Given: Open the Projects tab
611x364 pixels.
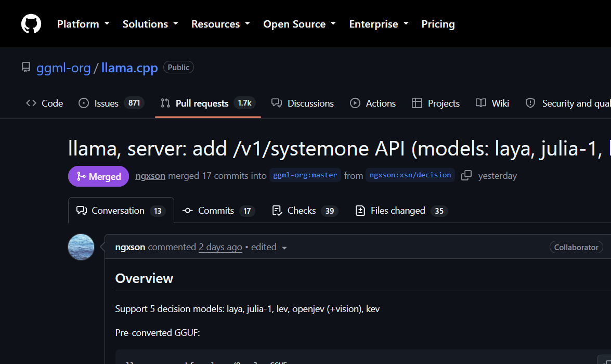Looking at the screenshot, I should (436, 103).
